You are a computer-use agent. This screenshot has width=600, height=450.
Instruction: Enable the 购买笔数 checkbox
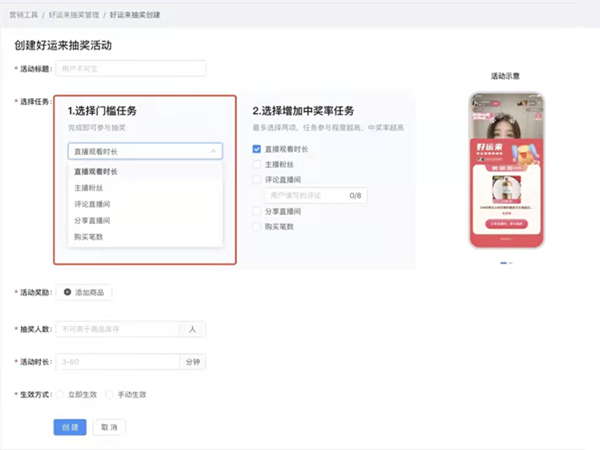tap(257, 227)
